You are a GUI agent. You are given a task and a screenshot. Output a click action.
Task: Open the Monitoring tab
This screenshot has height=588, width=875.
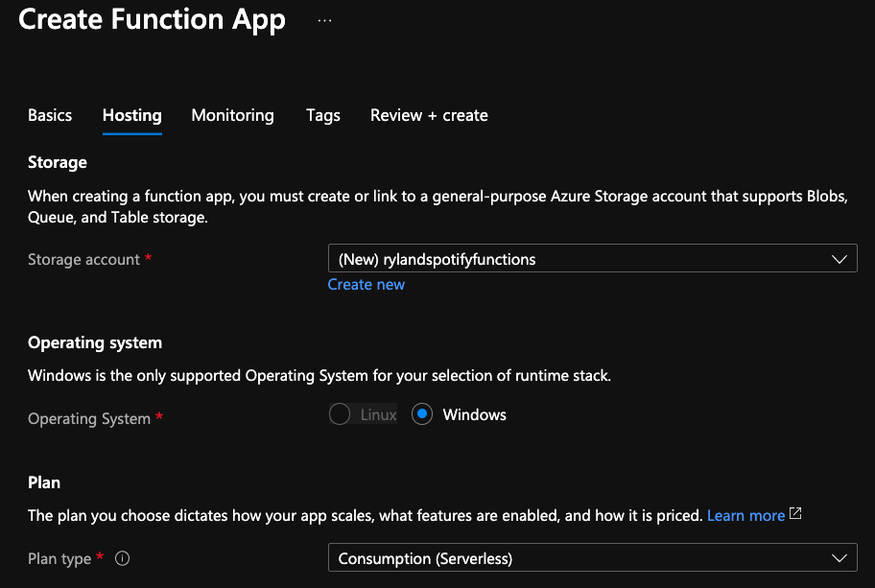[x=233, y=115]
